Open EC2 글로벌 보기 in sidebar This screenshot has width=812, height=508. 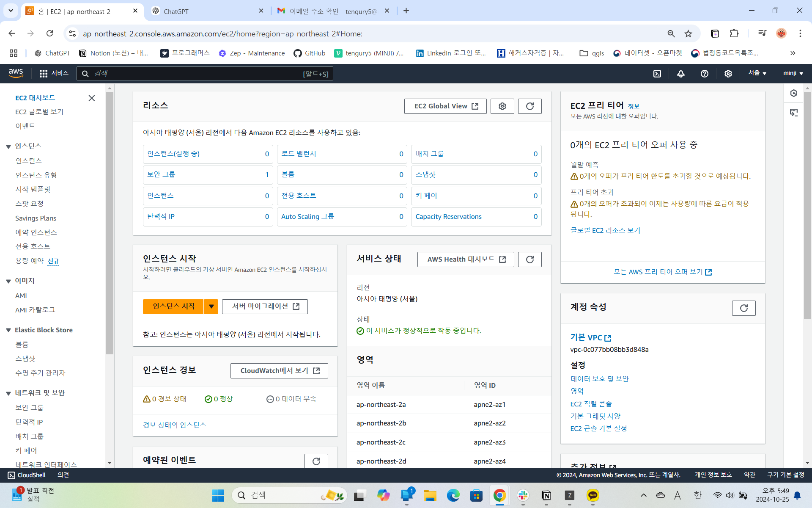tap(39, 112)
